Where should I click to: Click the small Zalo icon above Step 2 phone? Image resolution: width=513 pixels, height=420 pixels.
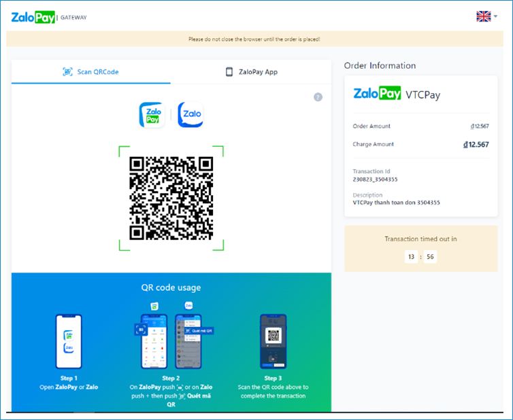coord(188,305)
